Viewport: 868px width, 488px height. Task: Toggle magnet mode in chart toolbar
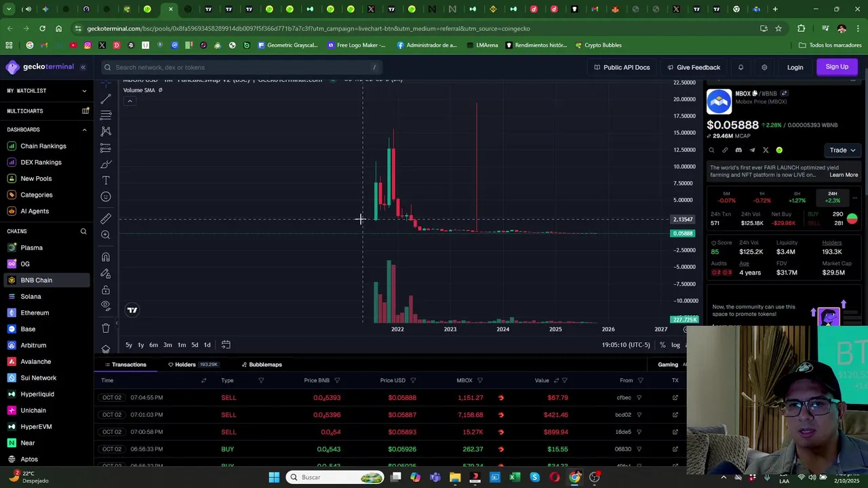pyautogui.click(x=106, y=257)
